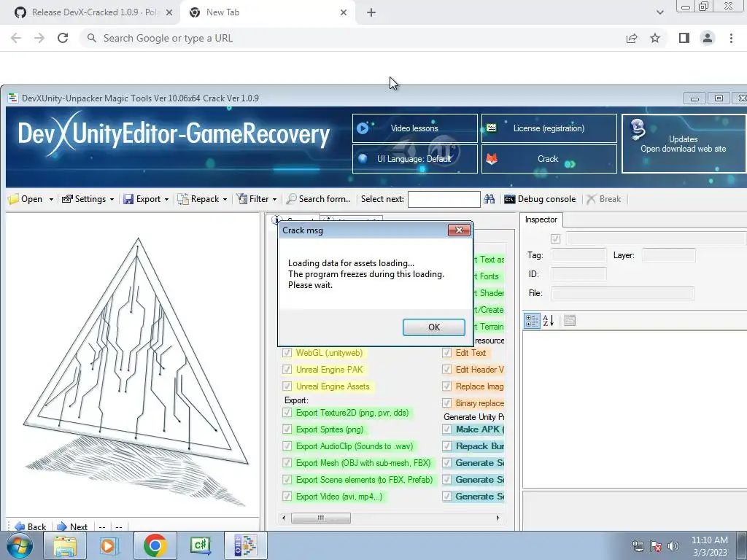747x560 pixels.
Task: Click the Back arrow below the preview
Action: pyautogui.click(x=30, y=526)
